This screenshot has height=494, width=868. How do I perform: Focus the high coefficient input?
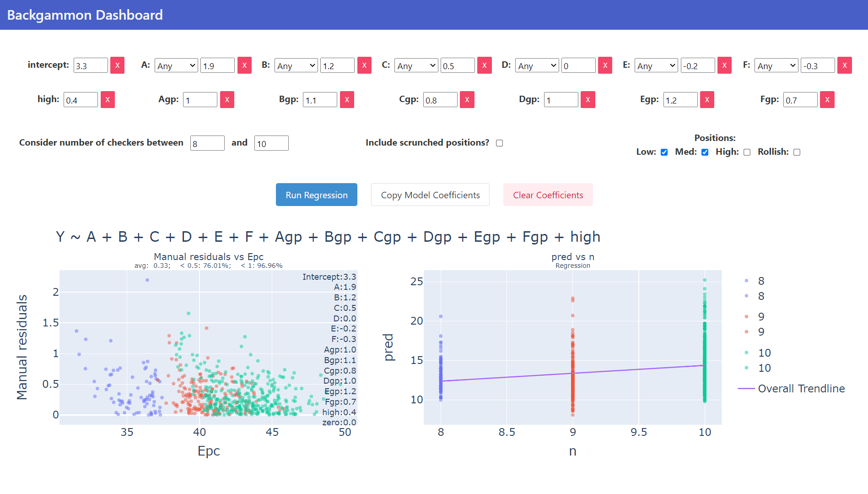(x=81, y=100)
